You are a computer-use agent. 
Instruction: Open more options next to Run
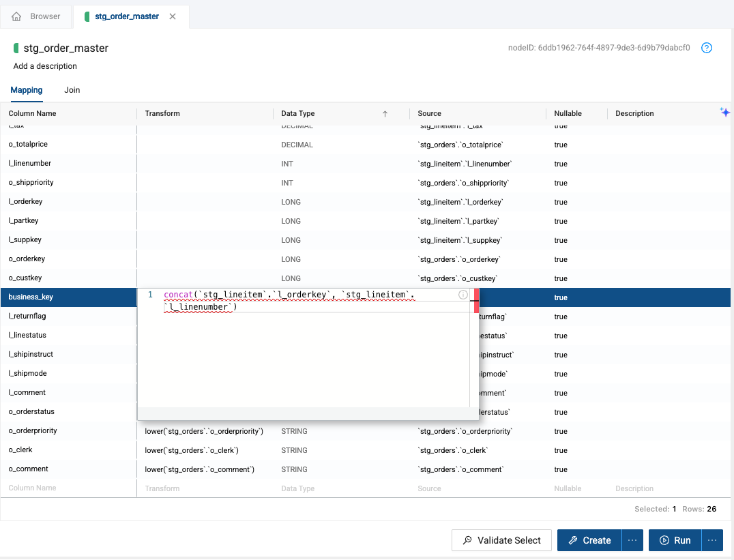712,540
